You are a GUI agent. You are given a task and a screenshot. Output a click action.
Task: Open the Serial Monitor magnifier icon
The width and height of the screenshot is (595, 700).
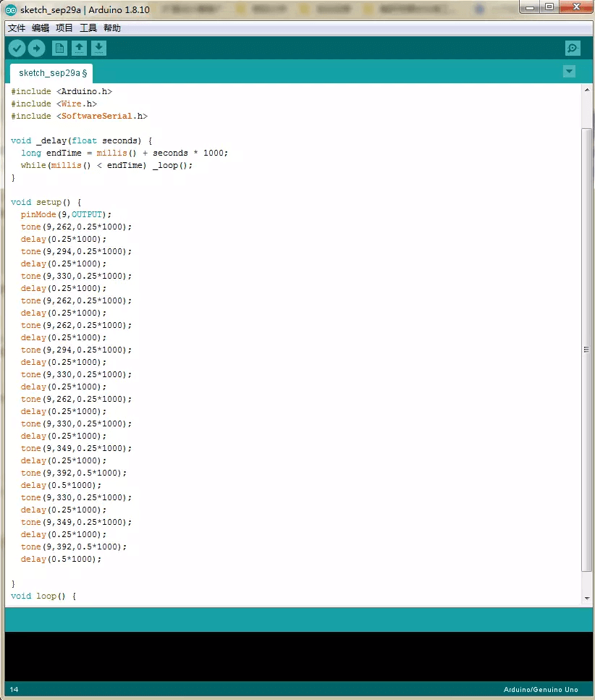[x=573, y=49]
